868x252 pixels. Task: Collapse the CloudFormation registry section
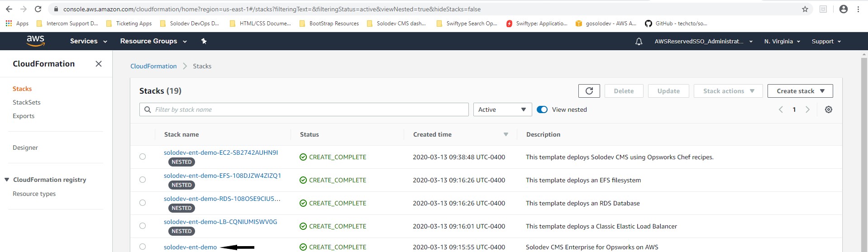(7, 180)
